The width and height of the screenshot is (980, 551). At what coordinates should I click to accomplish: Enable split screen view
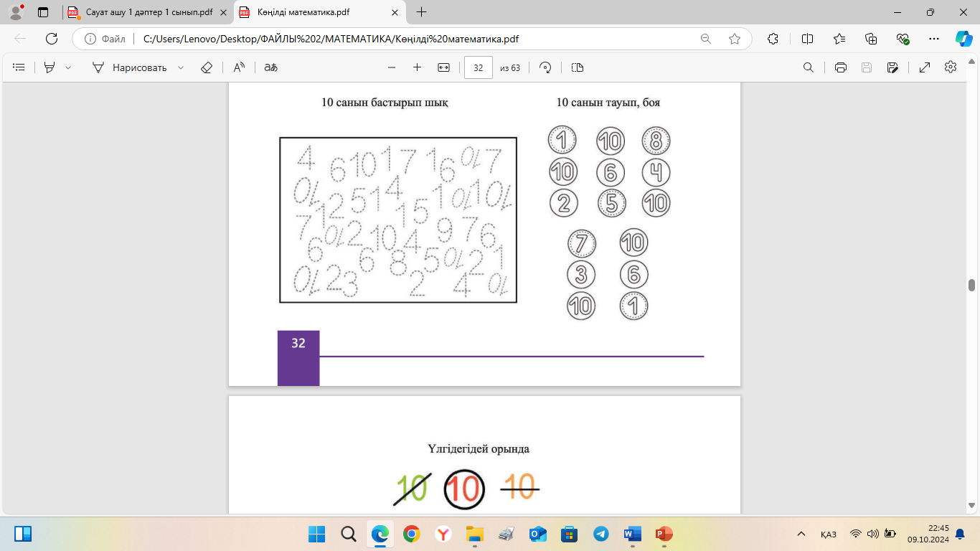tap(807, 39)
